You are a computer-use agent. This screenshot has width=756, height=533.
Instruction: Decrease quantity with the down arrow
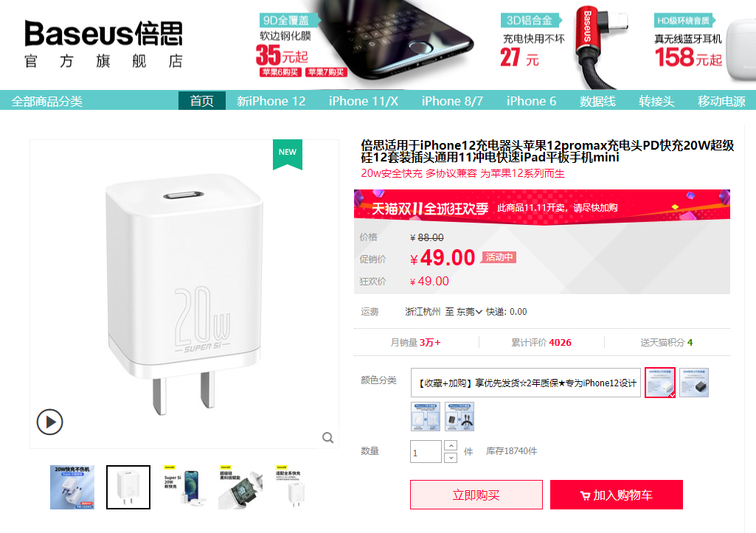[x=451, y=457]
